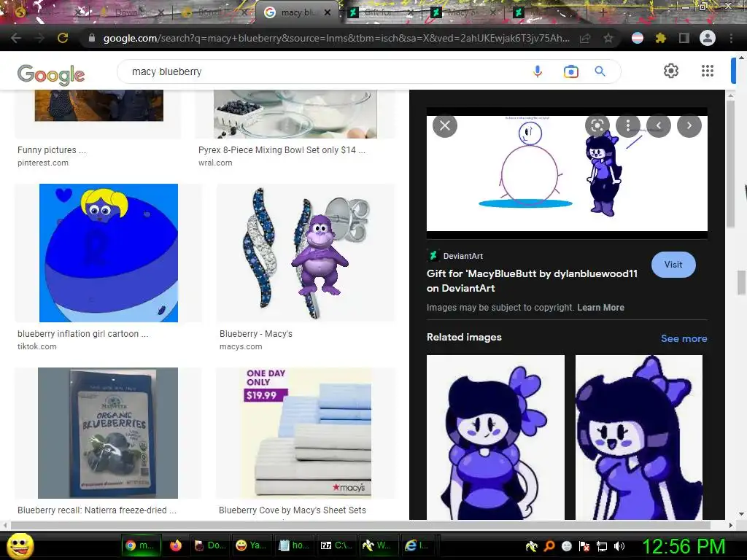Share this page via address bar share icon
This screenshot has width=747, height=560.
tap(585, 38)
